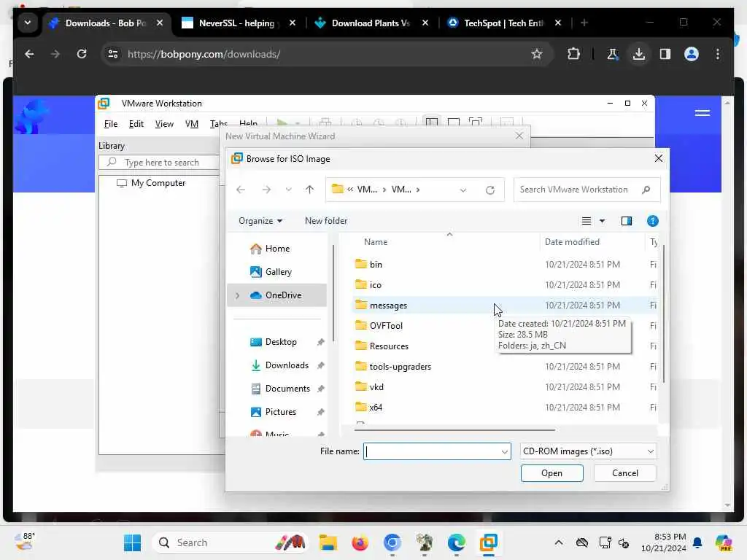
Task: Switch to Download Plants Vs tab
Action: click(x=371, y=23)
